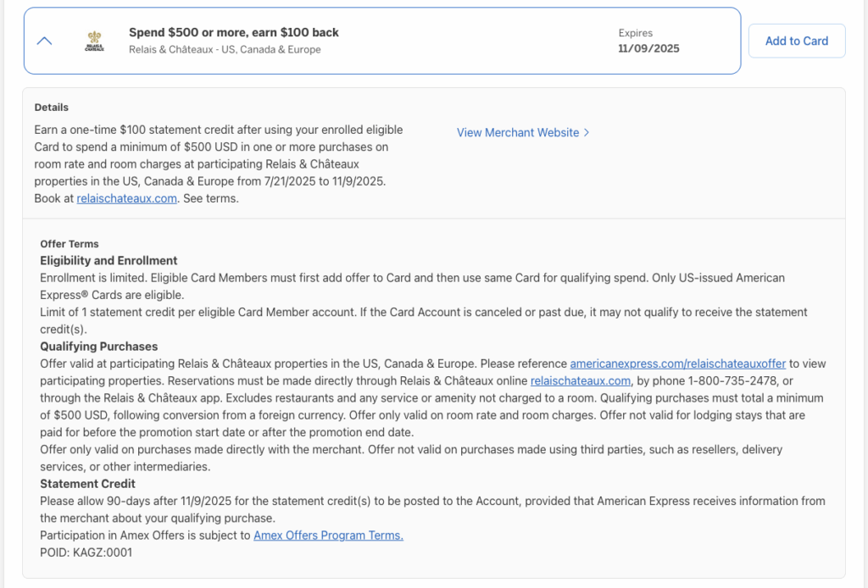Open the View Merchant Website link
The width and height of the screenshot is (868, 588).
[x=518, y=132]
